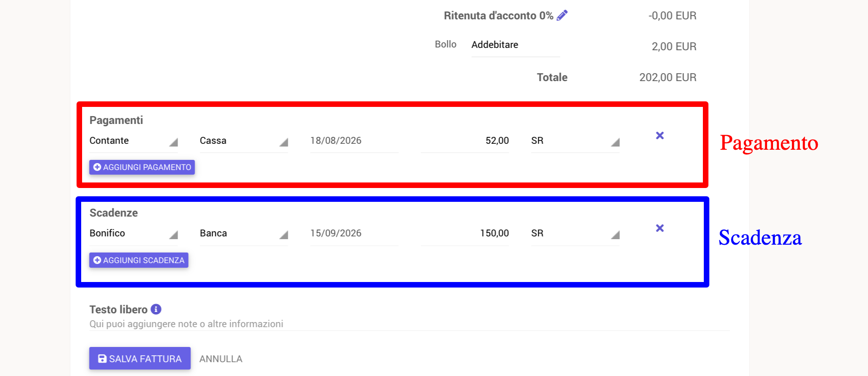This screenshot has height=376, width=868.
Task: Open the Cassa account dropdown
Action: pyautogui.click(x=244, y=141)
